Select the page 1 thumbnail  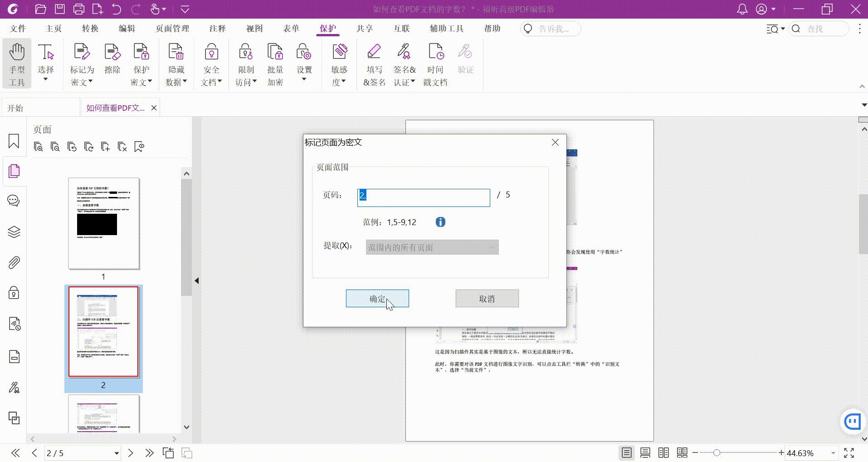pyautogui.click(x=104, y=224)
